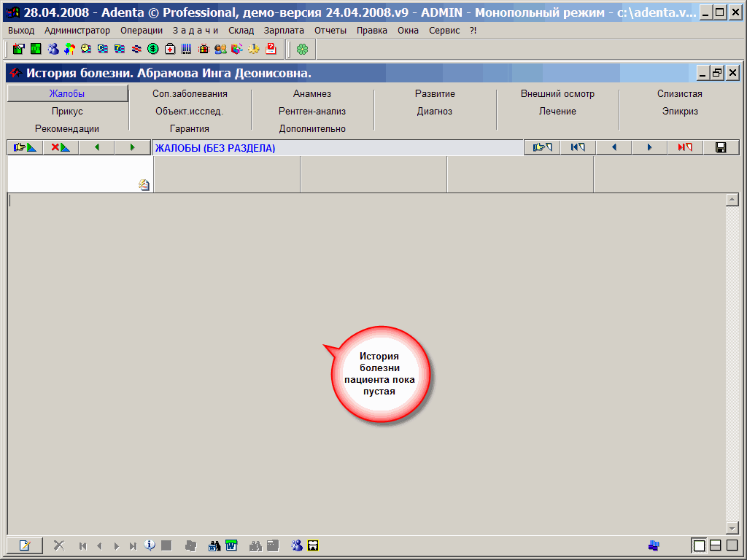Open the Рентген-анализ tab
The height and width of the screenshot is (560, 747).
pyautogui.click(x=312, y=112)
